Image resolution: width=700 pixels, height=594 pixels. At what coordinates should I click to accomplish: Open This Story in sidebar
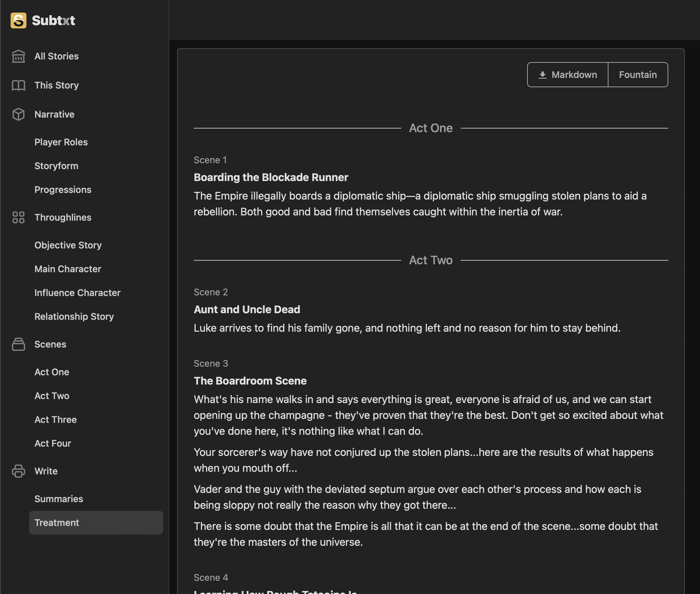pos(57,85)
